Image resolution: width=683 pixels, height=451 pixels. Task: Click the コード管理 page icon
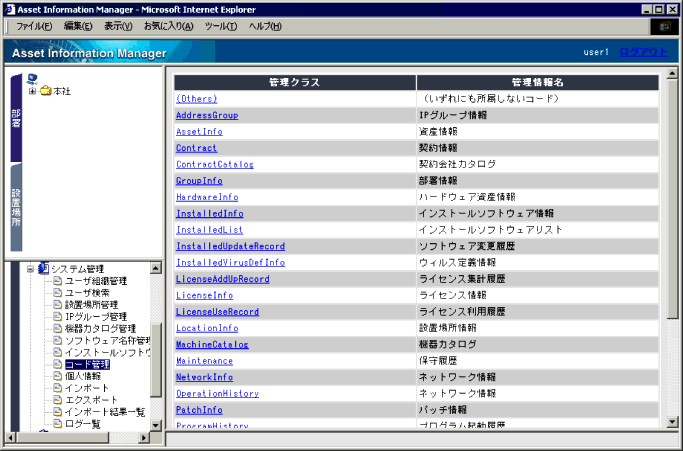coord(57,364)
